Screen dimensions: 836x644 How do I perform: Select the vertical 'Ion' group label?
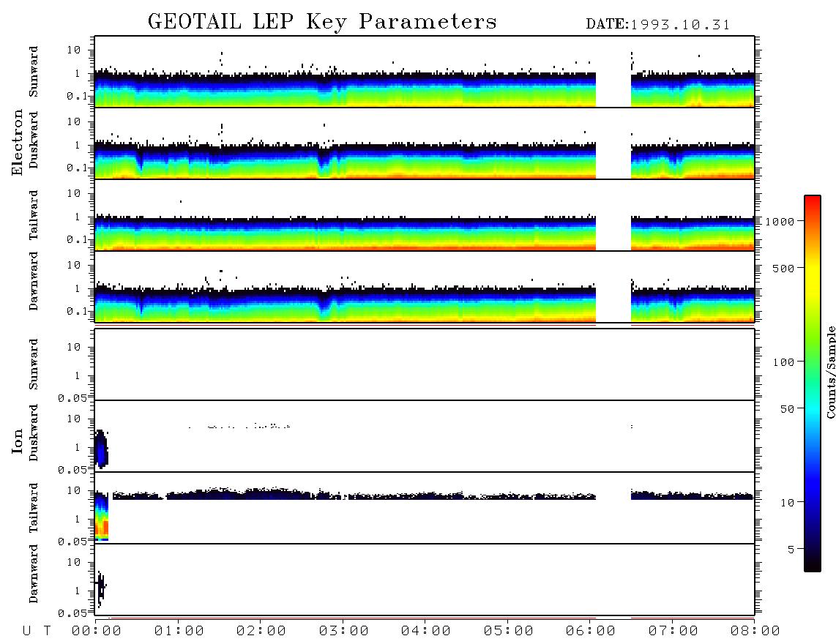tap(17, 441)
